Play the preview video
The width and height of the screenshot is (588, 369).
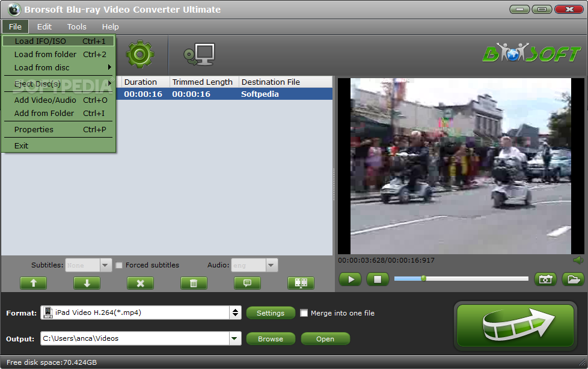point(351,279)
